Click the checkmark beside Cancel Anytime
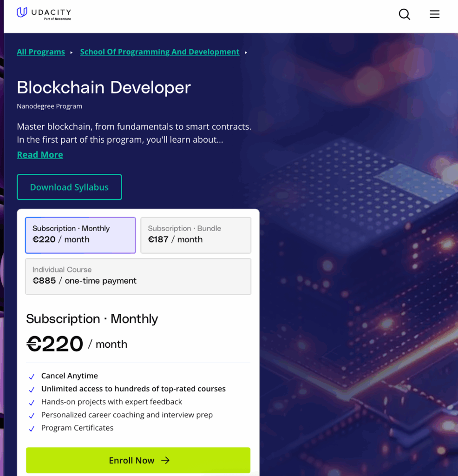 pos(32,377)
